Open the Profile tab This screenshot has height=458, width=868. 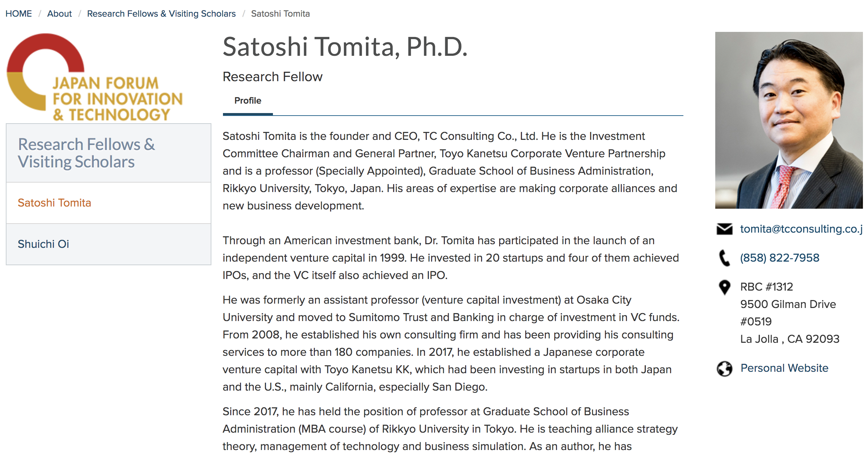(x=248, y=101)
